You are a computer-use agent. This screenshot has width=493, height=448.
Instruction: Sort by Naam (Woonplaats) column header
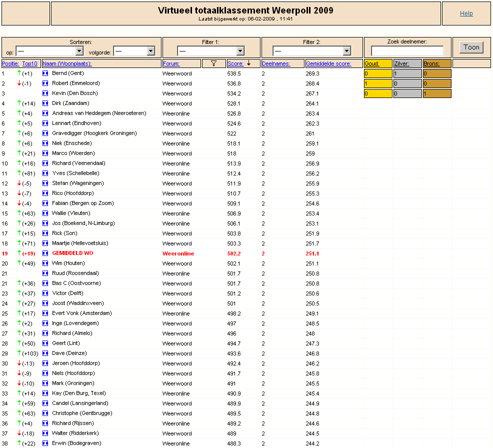67,63
